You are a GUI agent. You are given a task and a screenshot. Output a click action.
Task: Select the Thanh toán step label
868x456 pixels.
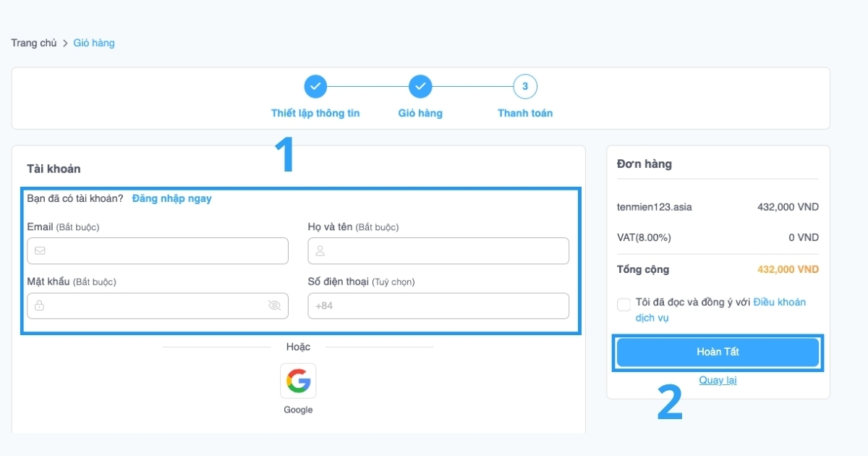[x=525, y=113]
